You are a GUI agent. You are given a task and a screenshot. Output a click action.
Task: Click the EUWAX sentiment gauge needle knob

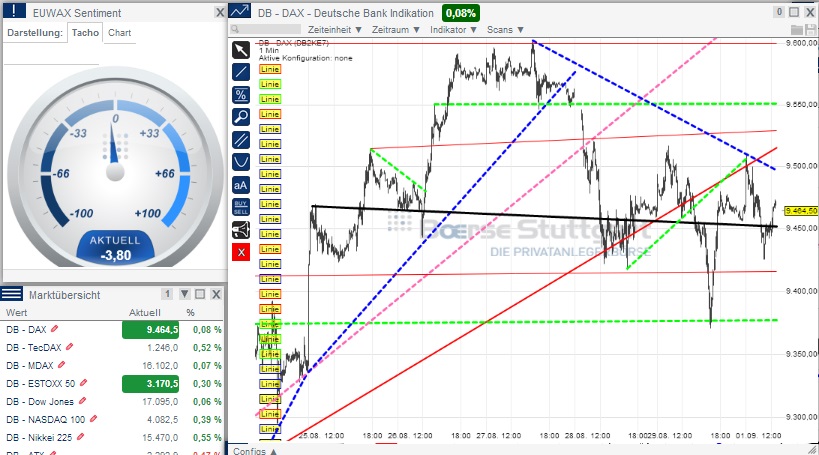[115, 172]
